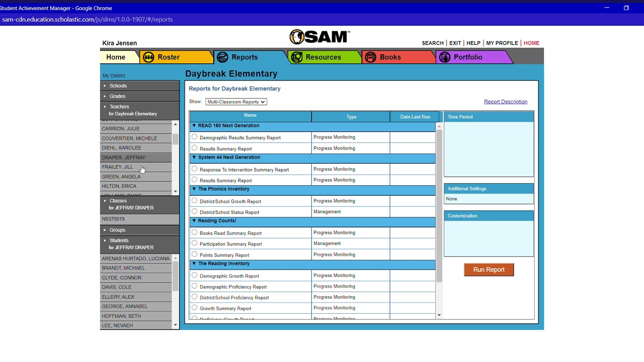
Task: Click the reports list scrollbar thumb
Action: click(439, 205)
